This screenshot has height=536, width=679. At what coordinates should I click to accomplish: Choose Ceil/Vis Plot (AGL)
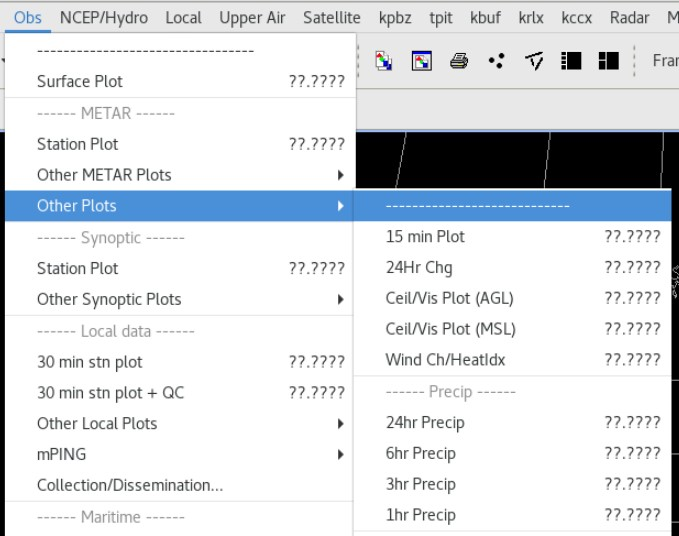point(513,298)
